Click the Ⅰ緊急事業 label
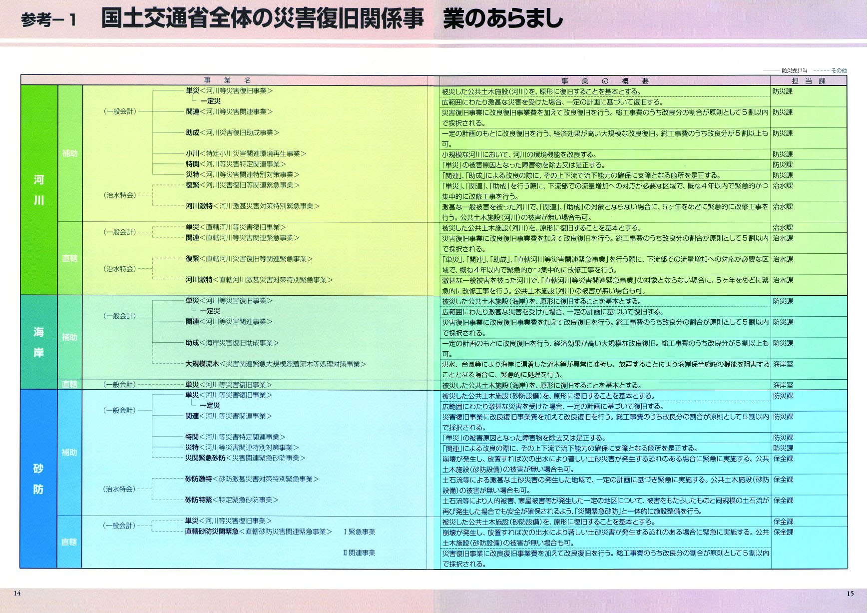Image resolution: width=868 pixels, height=613 pixels. pos(359,532)
